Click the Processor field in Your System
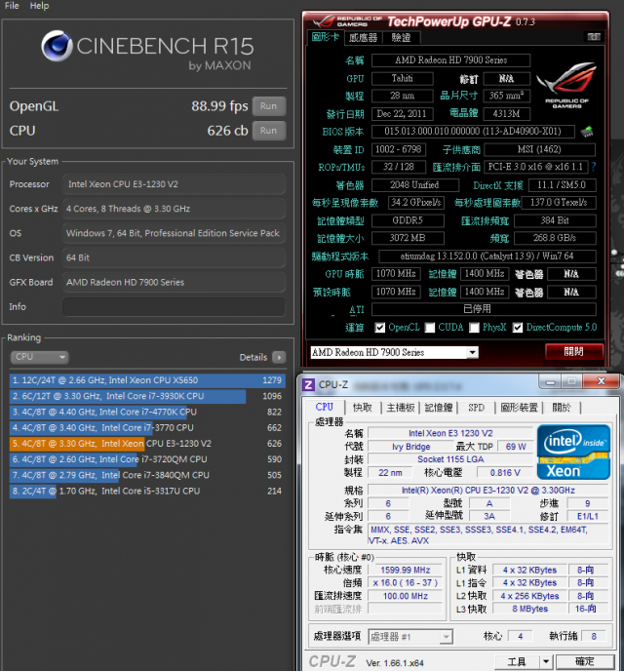 [174, 184]
